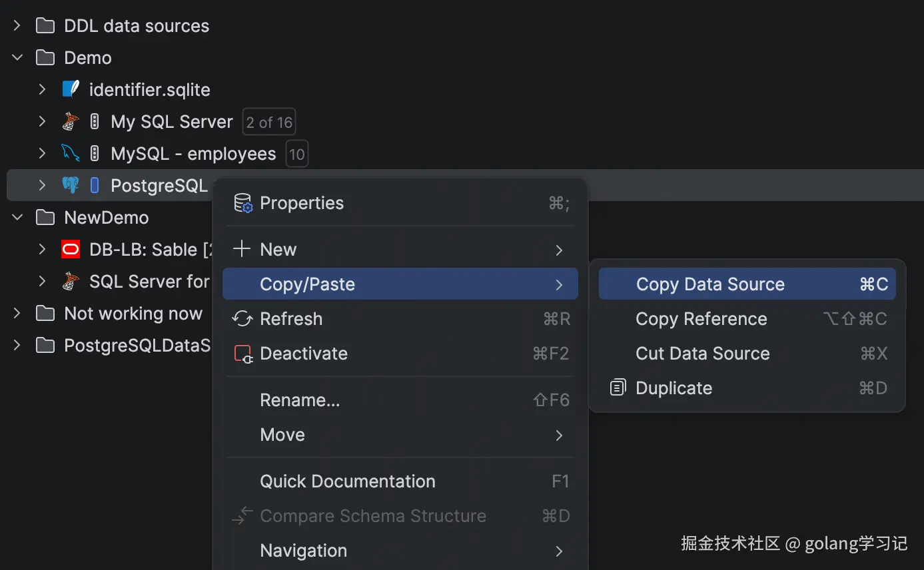Select Cut Data Source in submenu

click(702, 354)
